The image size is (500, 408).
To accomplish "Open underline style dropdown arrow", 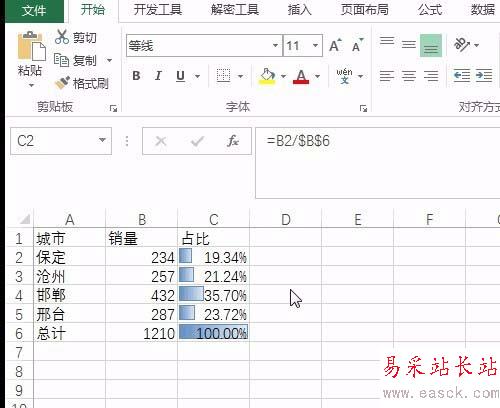I will click(x=197, y=76).
